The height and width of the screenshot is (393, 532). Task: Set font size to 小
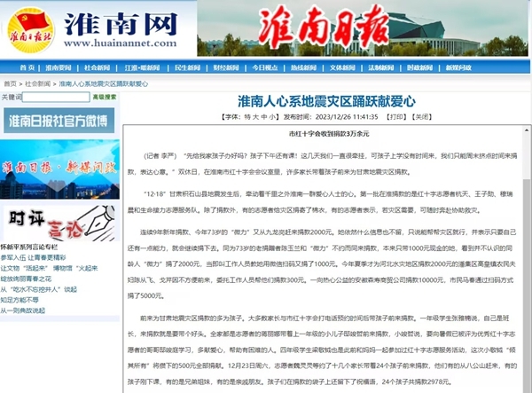[x=272, y=117]
